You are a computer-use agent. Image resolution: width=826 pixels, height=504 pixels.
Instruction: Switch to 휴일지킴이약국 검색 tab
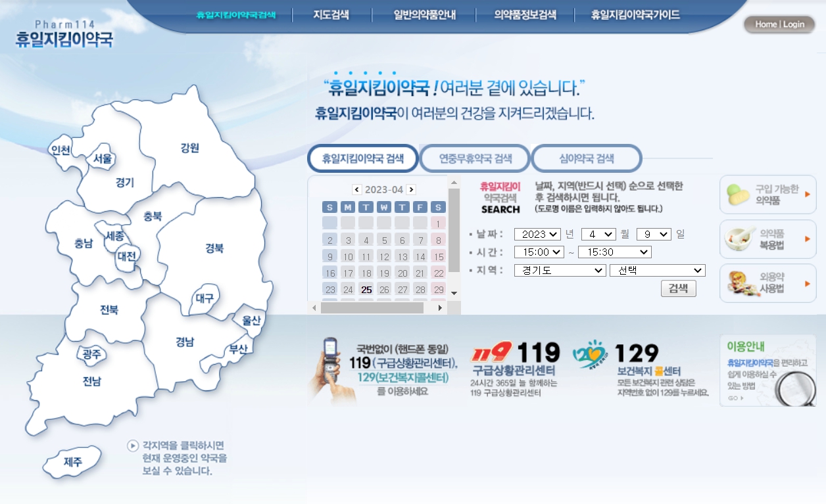pyautogui.click(x=363, y=158)
